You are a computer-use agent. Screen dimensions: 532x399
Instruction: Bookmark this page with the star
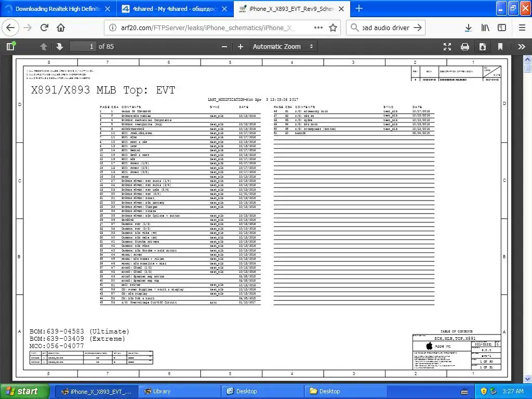coord(333,28)
